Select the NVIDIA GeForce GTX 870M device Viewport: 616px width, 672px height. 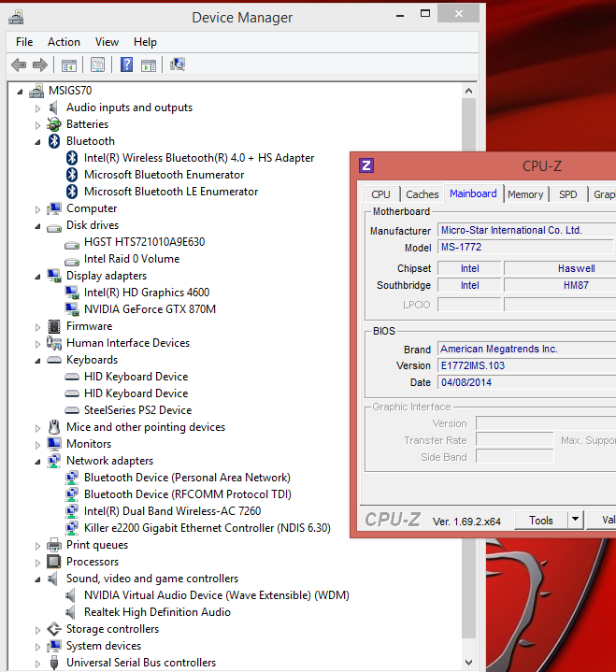coord(150,309)
